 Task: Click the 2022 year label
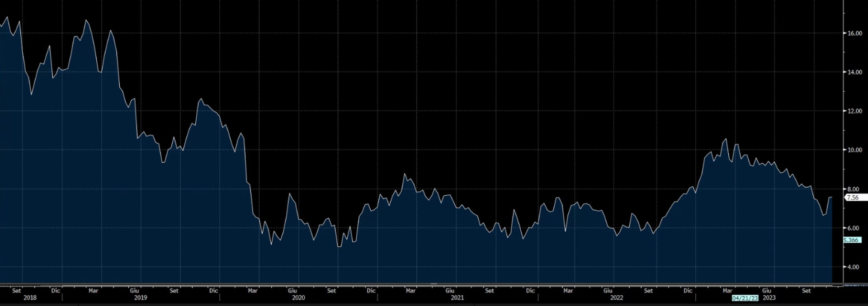click(x=617, y=298)
